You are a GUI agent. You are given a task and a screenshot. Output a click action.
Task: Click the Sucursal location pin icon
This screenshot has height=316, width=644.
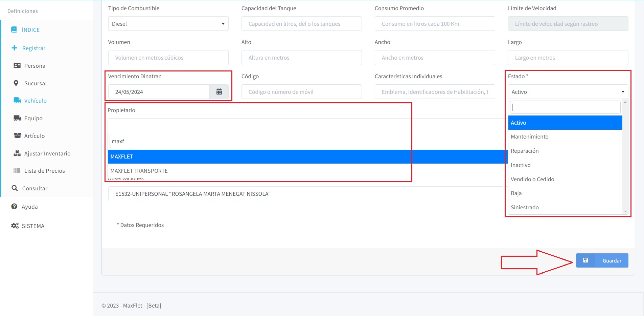click(x=16, y=83)
